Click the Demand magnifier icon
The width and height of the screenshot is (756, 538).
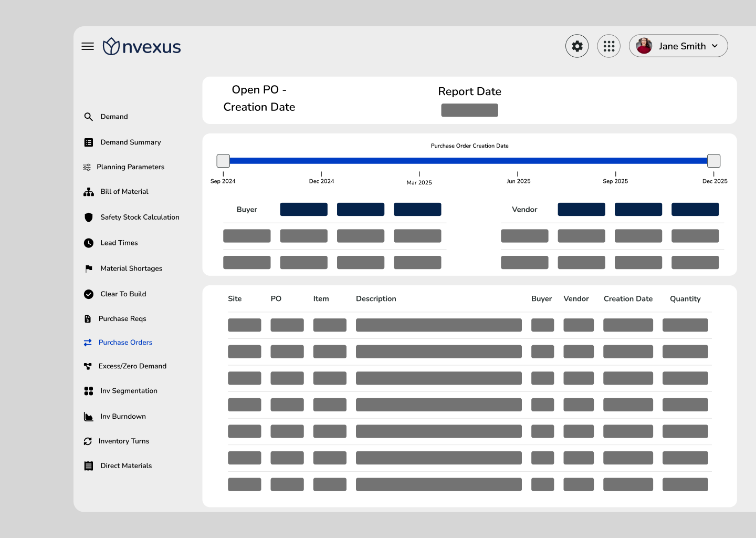89,117
